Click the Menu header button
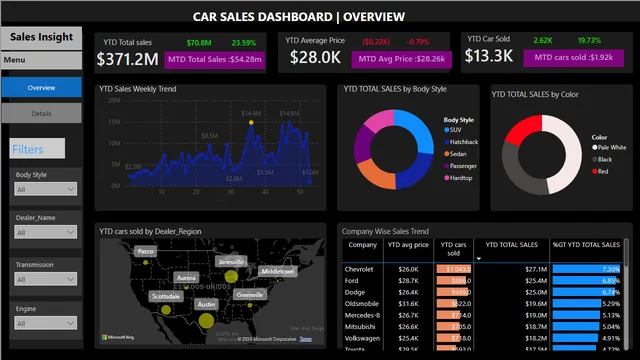The image size is (640, 360). (42, 60)
